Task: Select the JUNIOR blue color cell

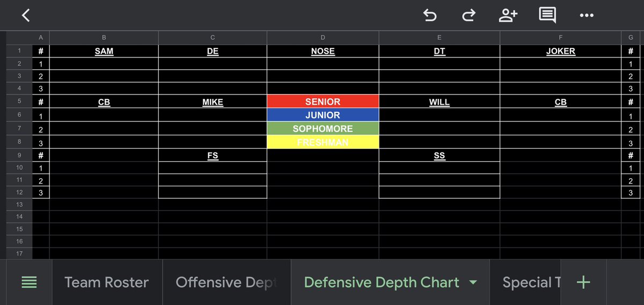Action: tap(323, 115)
